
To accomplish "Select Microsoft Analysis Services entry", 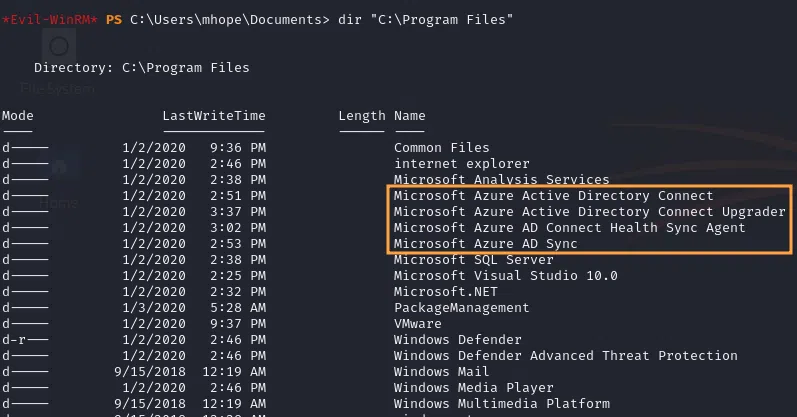I will pyautogui.click(x=501, y=180).
